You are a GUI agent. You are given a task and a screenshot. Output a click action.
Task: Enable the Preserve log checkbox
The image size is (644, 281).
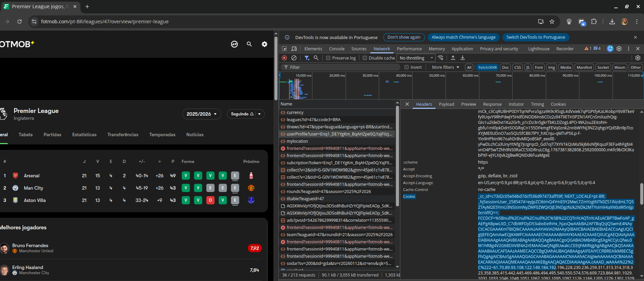coord(328,58)
